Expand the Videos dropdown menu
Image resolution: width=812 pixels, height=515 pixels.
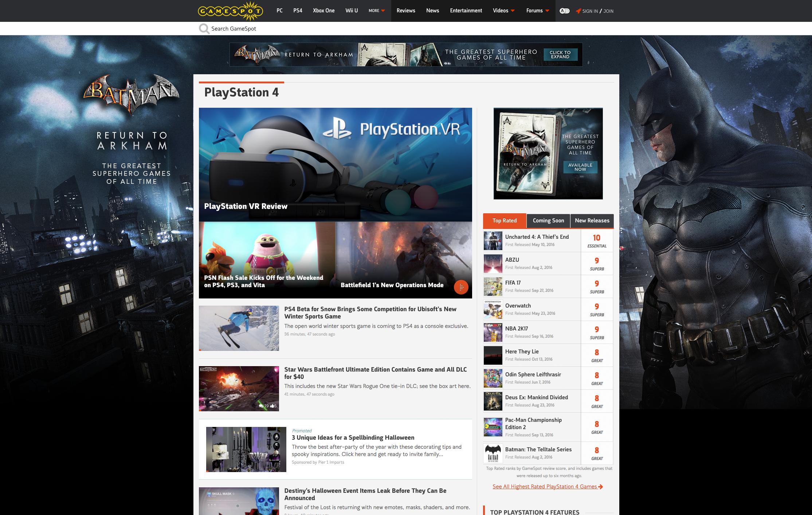click(x=504, y=11)
